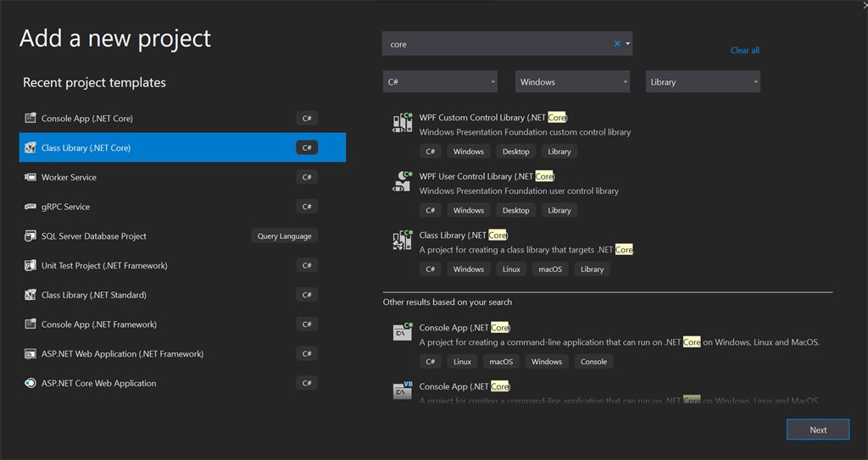Click the WPF User Control Library result icon

(x=403, y=181)
